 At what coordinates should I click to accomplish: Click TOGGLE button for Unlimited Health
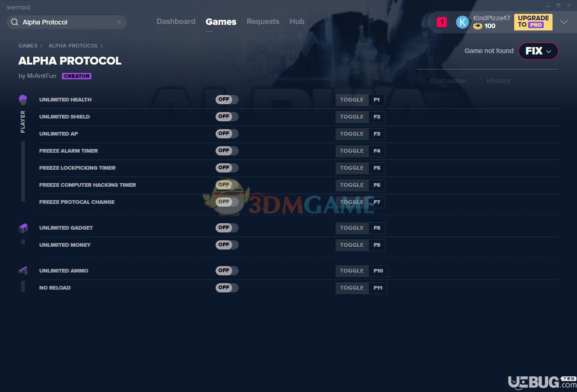tap(352, 100)
